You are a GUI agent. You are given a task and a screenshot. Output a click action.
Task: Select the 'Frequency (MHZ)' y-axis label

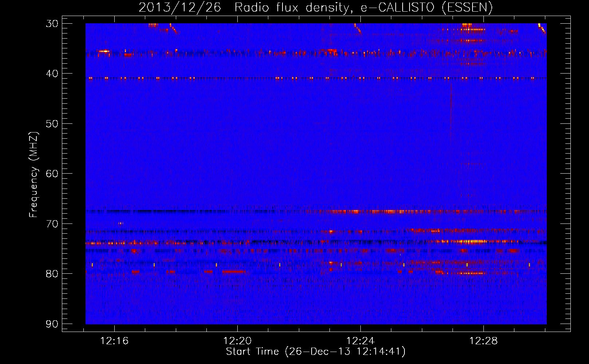pos(33,175)
